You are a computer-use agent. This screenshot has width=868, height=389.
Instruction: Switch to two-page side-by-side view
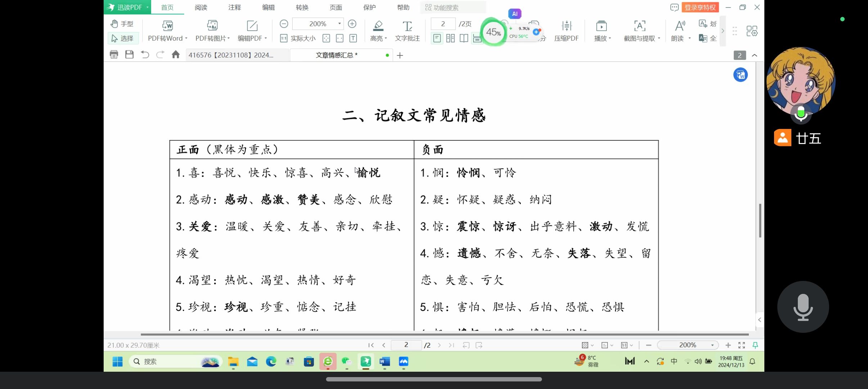tap(450, 38)
